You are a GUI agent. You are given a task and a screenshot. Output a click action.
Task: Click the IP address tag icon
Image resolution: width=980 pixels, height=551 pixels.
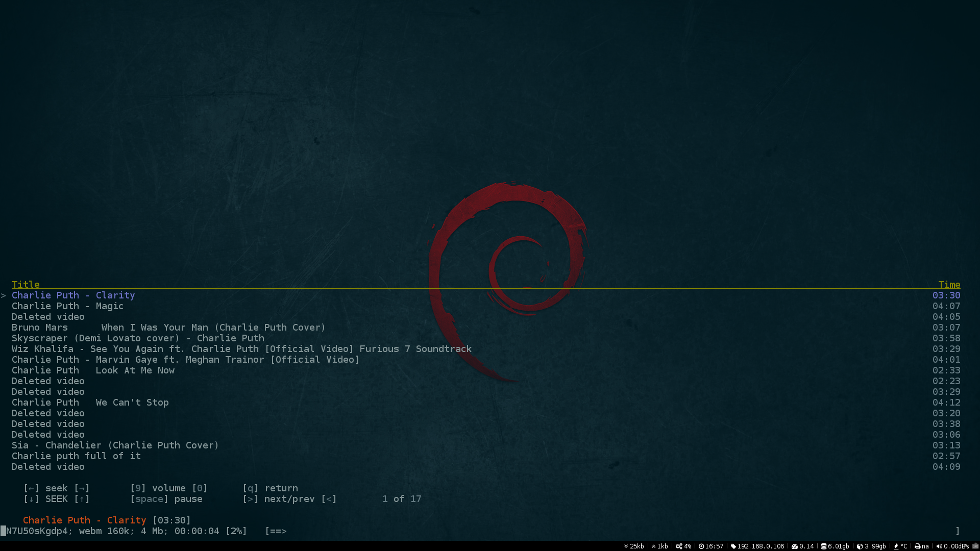[733, 546]
